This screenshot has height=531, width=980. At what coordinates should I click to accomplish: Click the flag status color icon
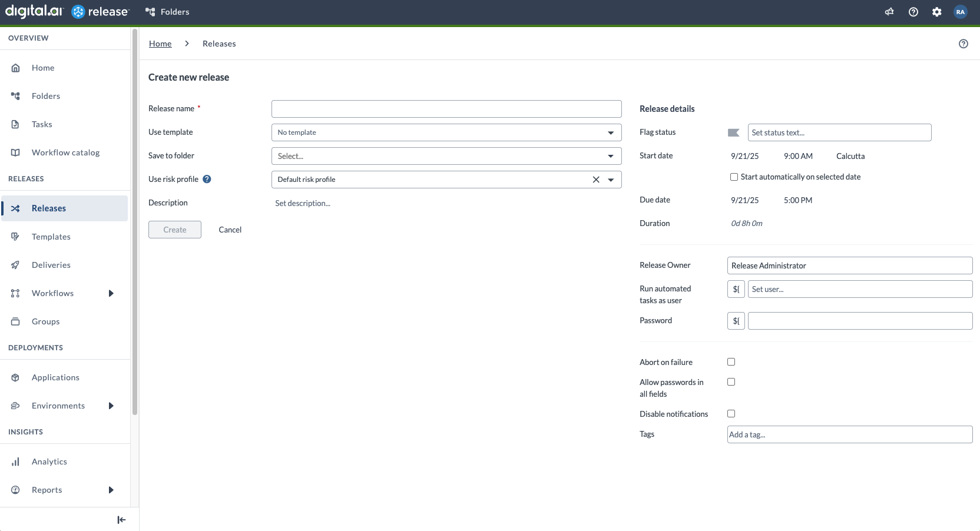[733, 132]
